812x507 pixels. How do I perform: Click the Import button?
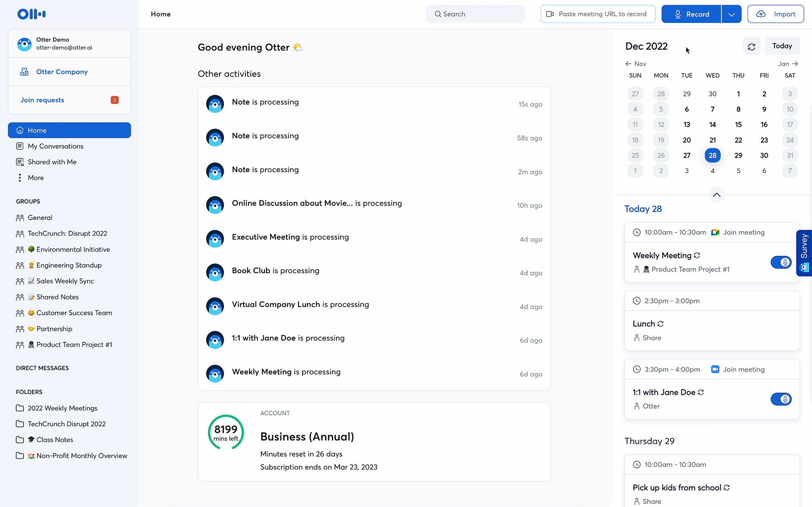[775, 14]
